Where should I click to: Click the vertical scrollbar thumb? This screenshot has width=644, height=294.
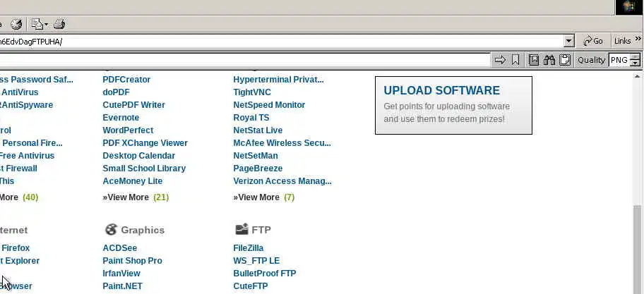tap(638, 248)
